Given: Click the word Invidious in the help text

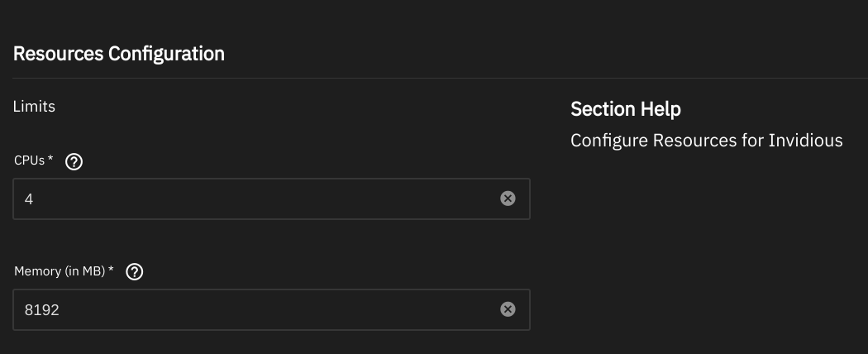Looking at the screenshot, I should 805,141.
